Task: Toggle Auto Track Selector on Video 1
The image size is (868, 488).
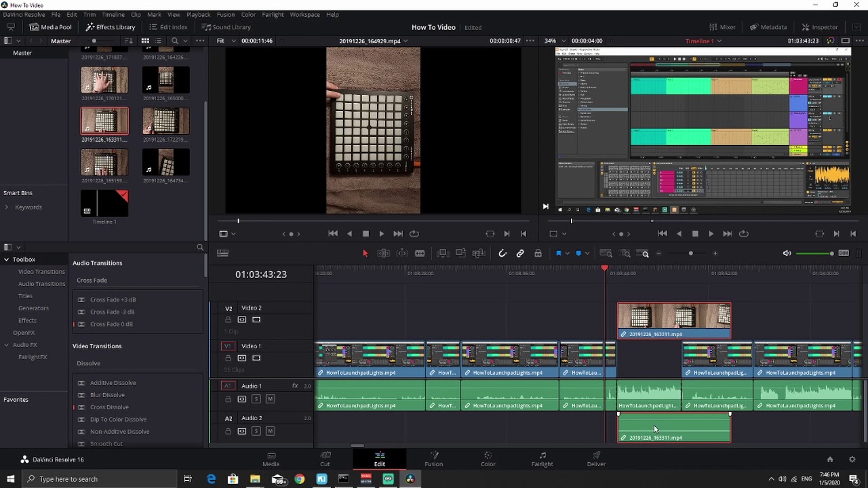Action: tap(242, 358)
